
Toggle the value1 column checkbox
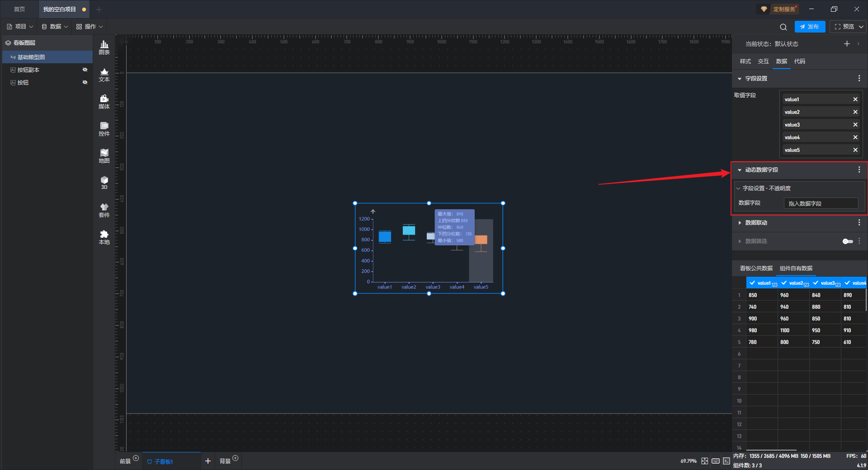752,283
